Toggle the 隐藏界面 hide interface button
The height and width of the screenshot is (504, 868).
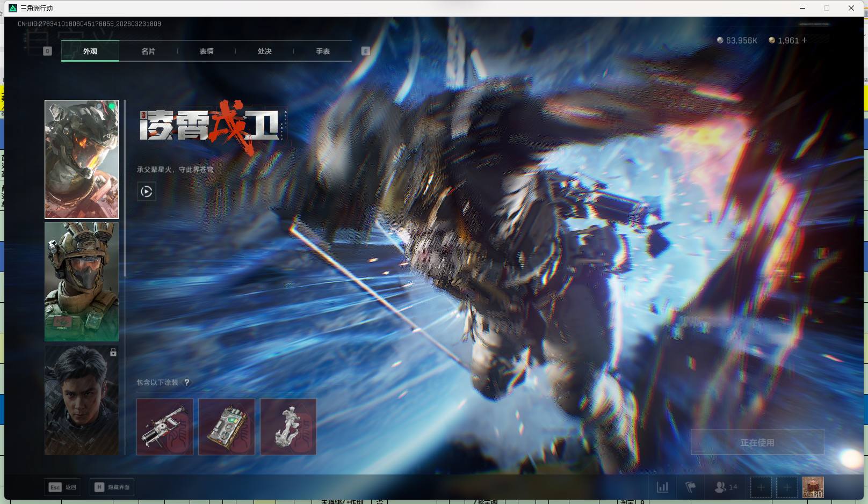click(x=112, y=487)
